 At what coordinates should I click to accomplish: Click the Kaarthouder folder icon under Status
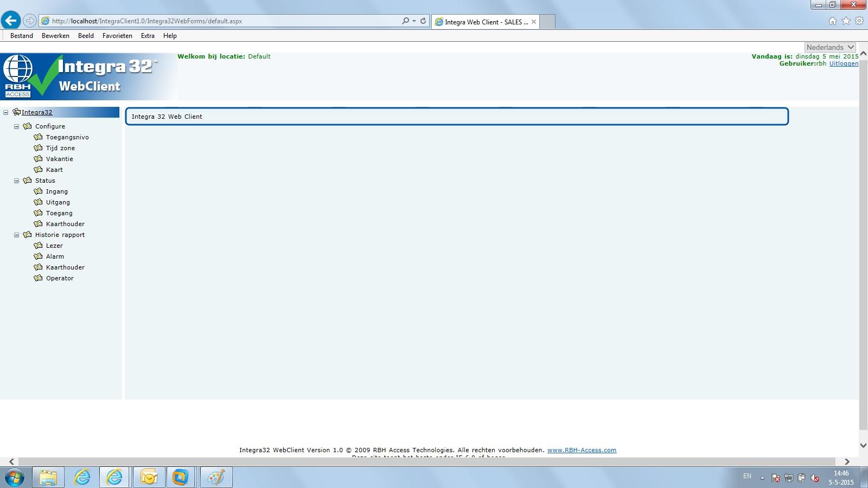[38, 224]
